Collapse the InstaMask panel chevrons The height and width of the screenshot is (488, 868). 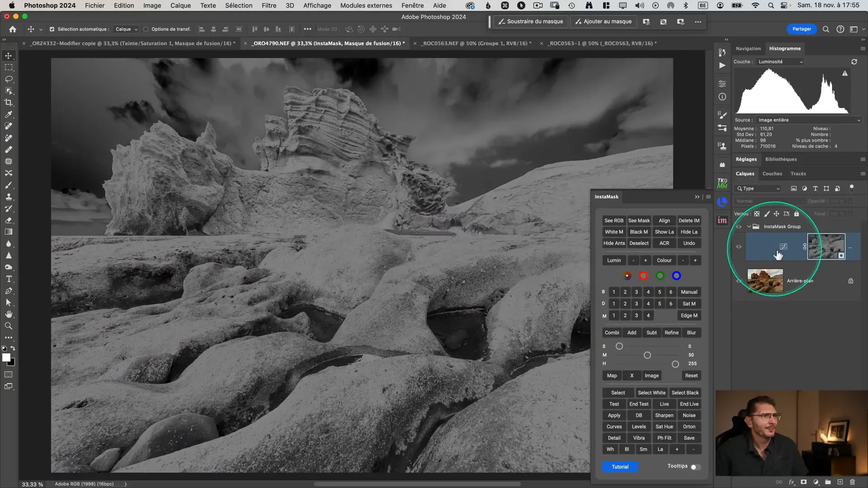point(697,197)
